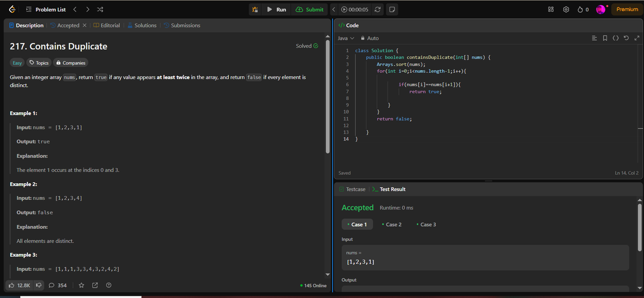Viewport: 644px width, 298px height.
Task: Add problem to favorites star
Action: click(82, 285)
